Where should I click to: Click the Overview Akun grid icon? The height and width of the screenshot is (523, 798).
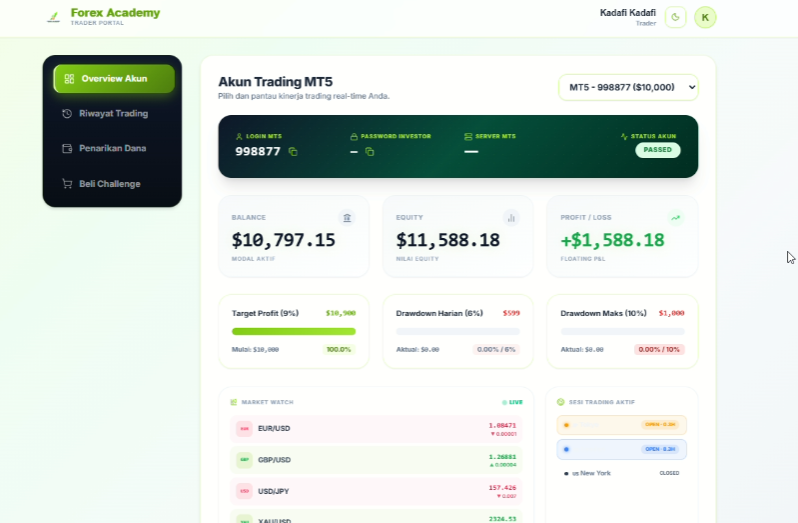pyautogui.click(x=69, y=79)
